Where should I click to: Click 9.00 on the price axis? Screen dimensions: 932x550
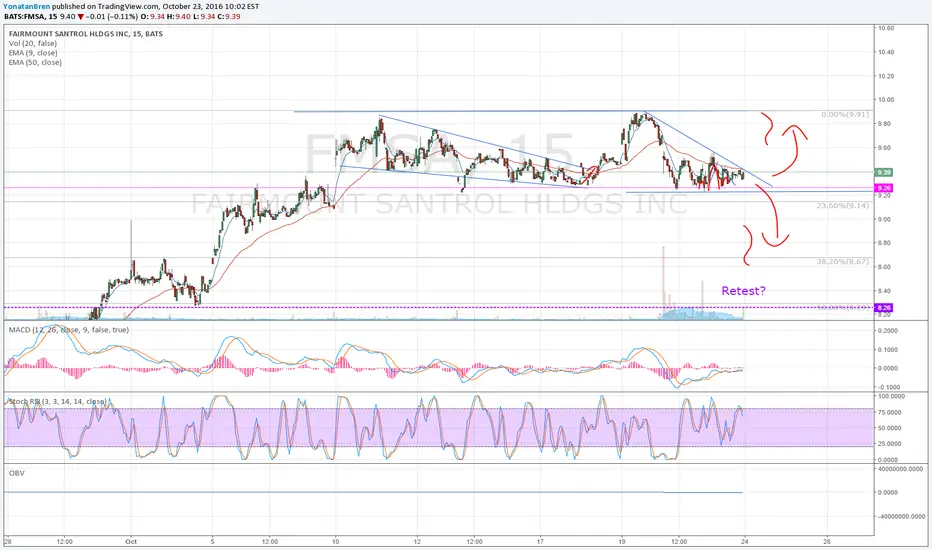click(x=884, y=219)
